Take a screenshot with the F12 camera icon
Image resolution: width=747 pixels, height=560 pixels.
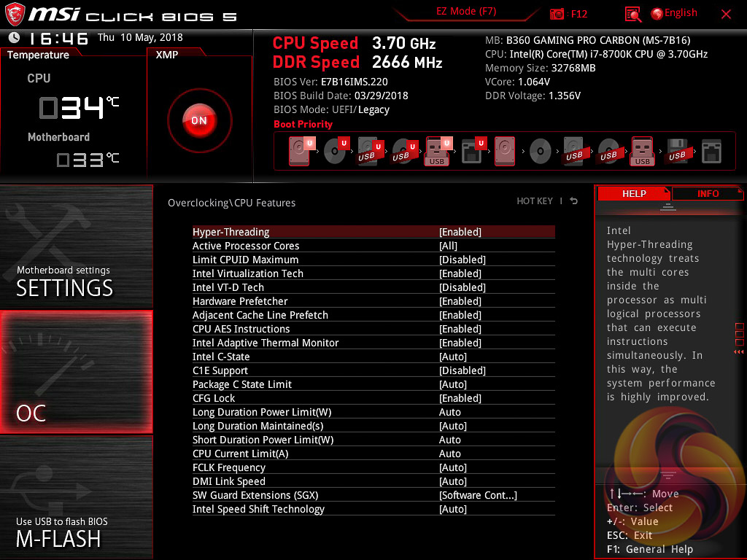pos(557,14)
